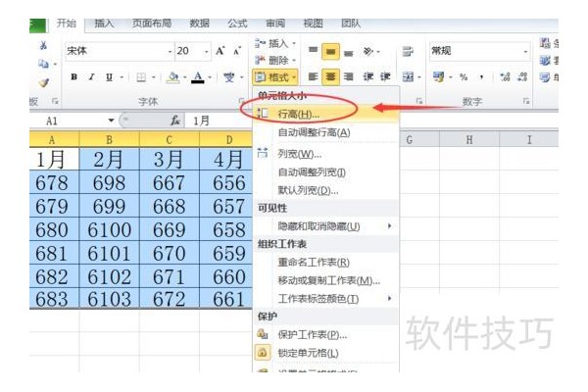
Task: Choose 重命名工作表(R) menu item
Action: [x=325, y=263]
